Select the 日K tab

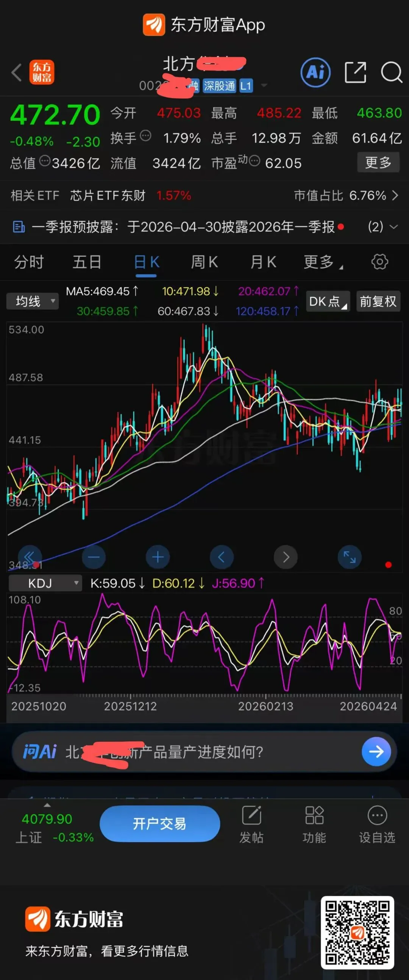tap(147, 262)
